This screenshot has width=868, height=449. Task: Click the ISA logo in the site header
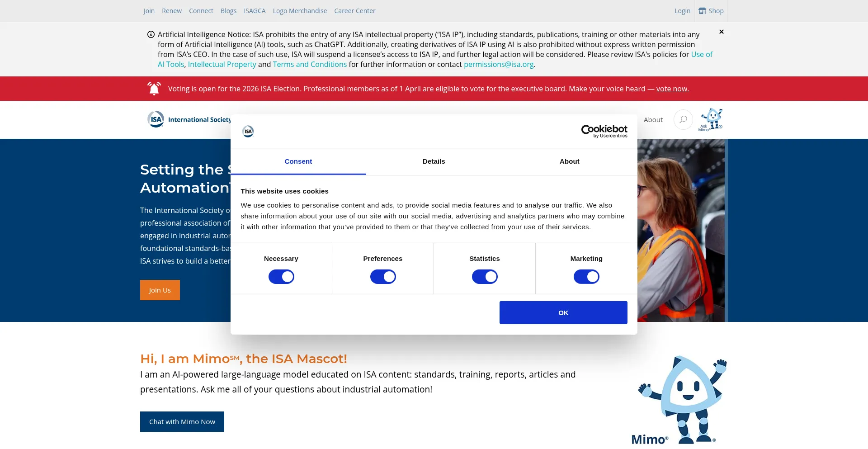[x=189, y=119]
